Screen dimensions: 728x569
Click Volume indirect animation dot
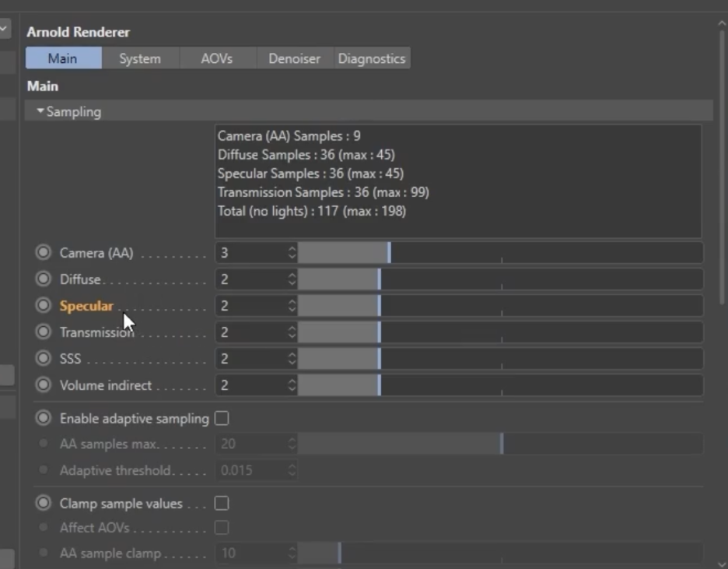(44, 385)
